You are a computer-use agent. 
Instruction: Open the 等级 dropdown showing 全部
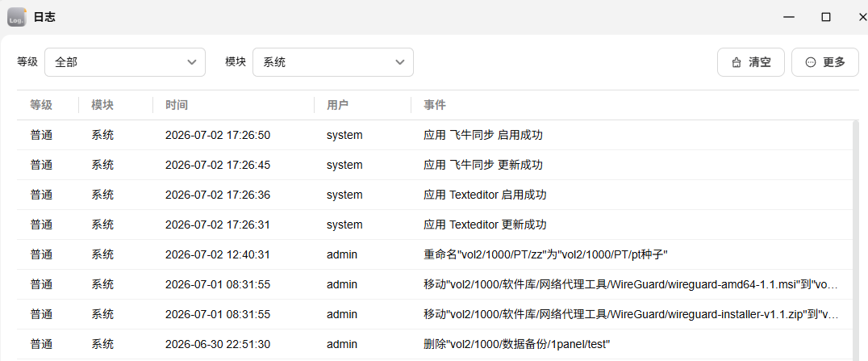point(125,62)
